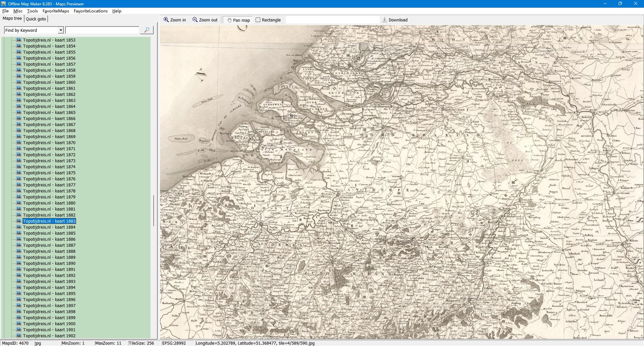644x346 pixels.
Task: Select Topotijdreis.nl kaart 1890 in tree
Action: point(49,264)
